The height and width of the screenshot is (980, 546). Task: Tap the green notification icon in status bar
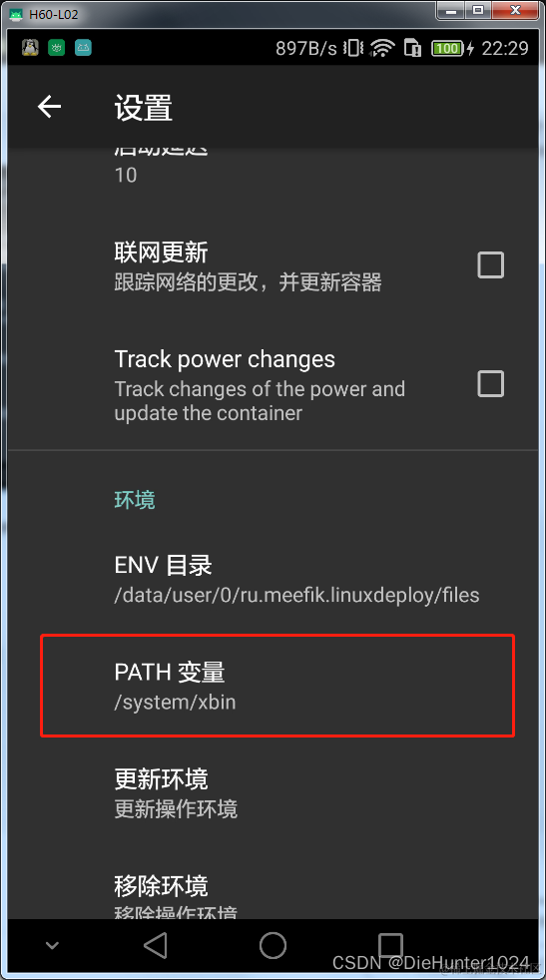point(57,48)
